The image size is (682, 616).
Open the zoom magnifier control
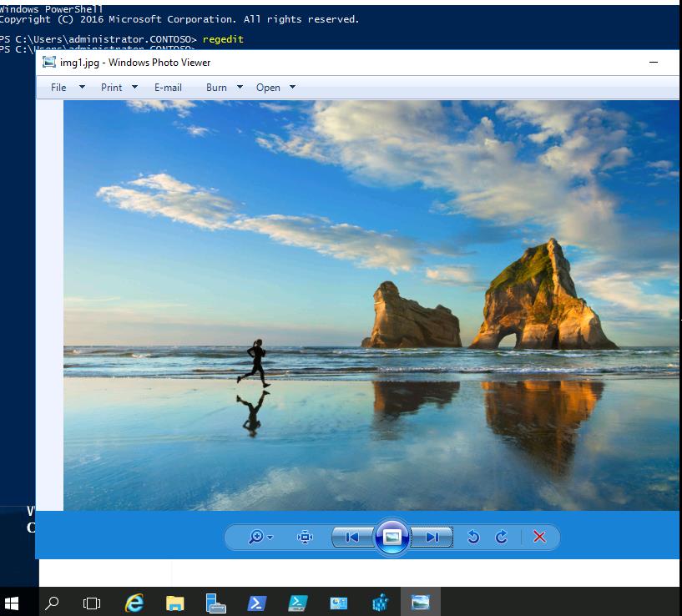[256, 537]
